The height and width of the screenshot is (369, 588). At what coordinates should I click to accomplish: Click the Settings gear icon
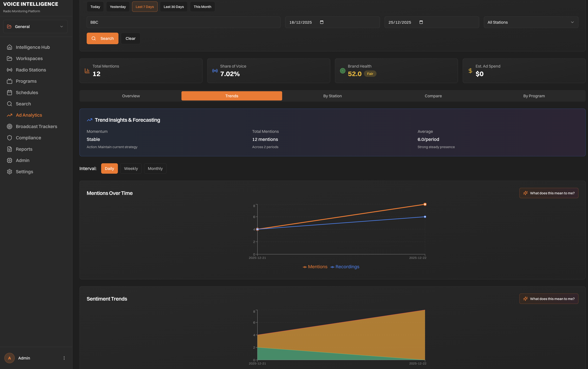coord(10,172)
